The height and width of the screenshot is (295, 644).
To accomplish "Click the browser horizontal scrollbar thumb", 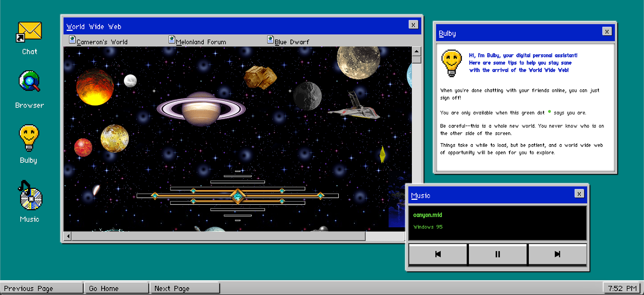I will point(218,236).
